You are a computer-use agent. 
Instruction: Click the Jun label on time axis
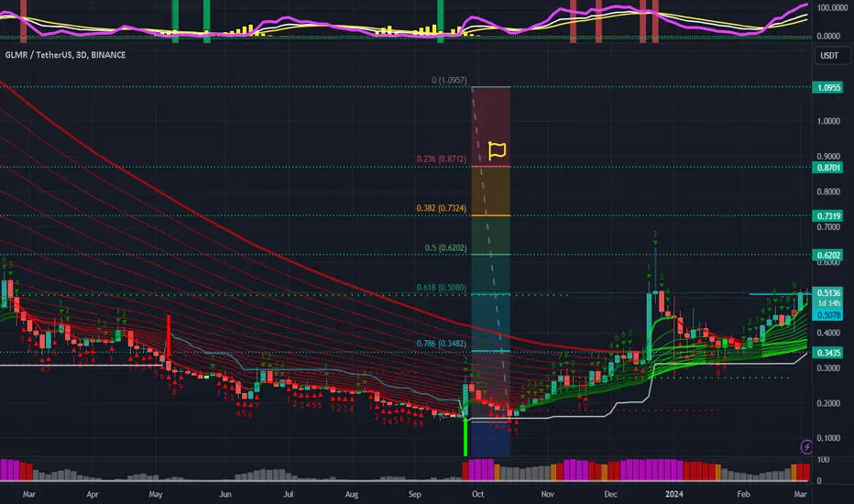click(224, 494)
